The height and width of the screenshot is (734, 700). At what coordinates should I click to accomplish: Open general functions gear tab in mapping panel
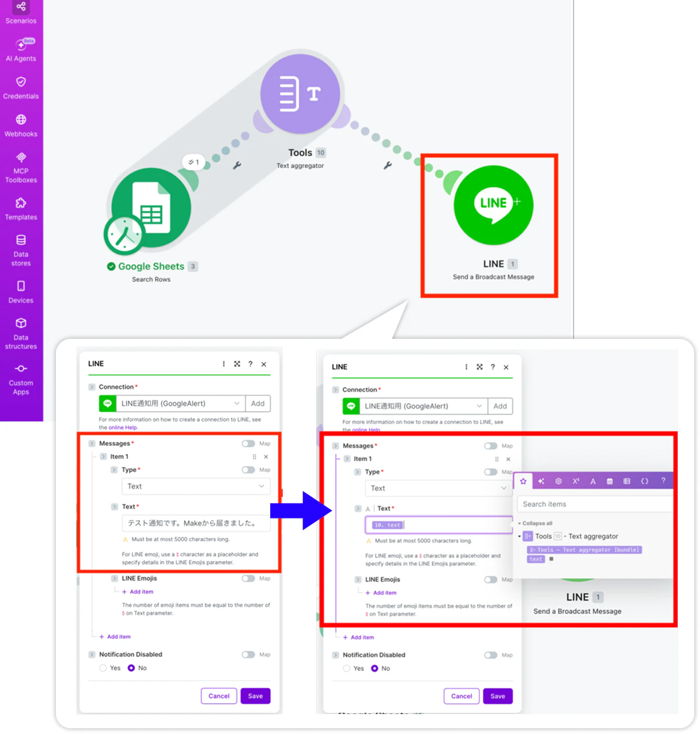coord(559,481)
